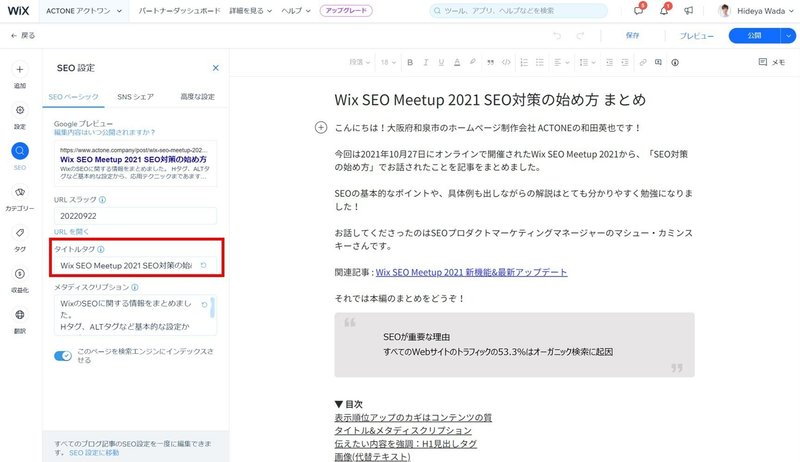Open Hideya Wada account menu
This screenshot has width=800, height=462.
click(x=757, y=11)
